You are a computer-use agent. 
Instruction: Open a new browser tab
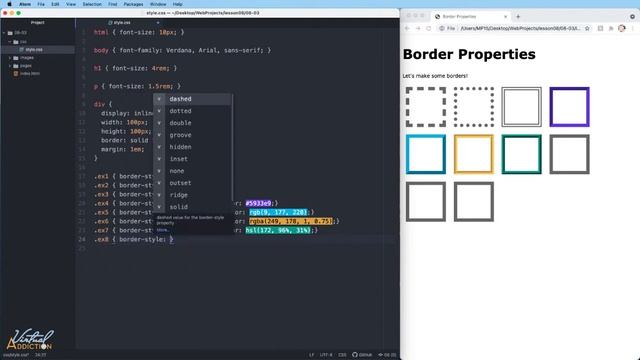[518, 17]
